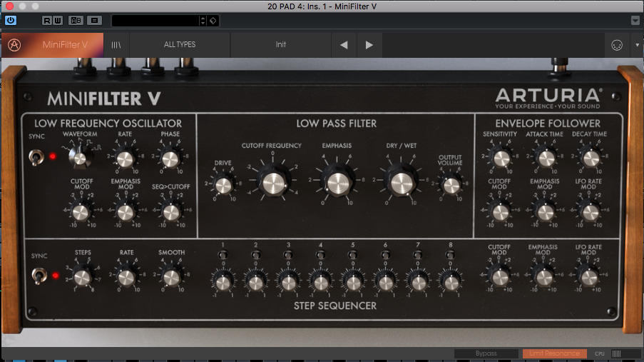
Task: Open the MiniFilter V main menu
Action: (x=65, y=45)
